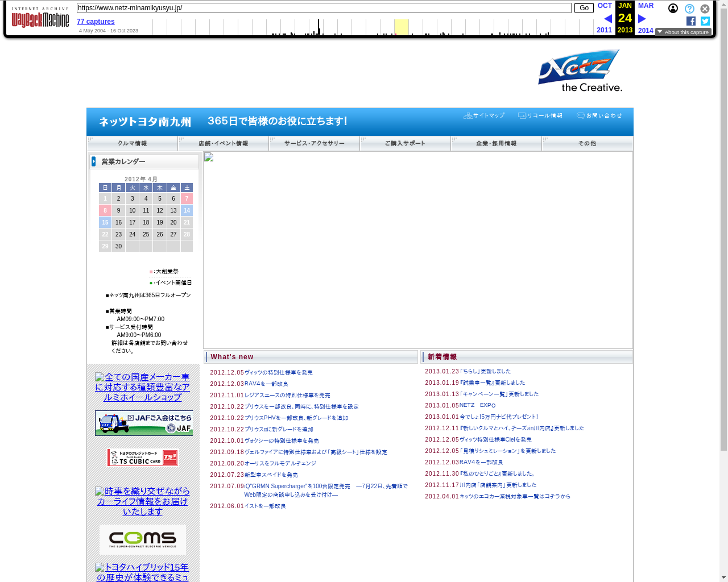
Task: Click the page vertical scrollbar
Action: point(723,284)
